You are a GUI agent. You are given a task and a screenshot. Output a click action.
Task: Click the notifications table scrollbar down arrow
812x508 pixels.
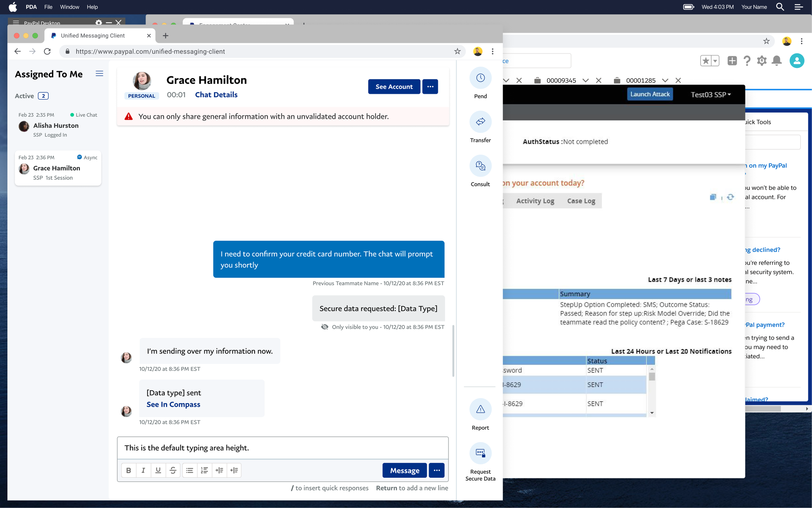click(652, 413)
